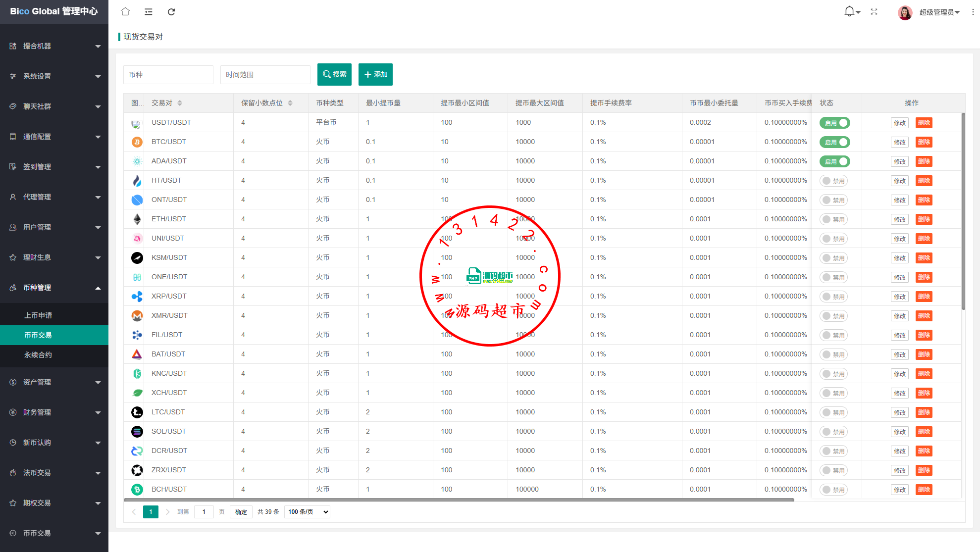Click the SOL/USDT Solana icon
980x552 pixels.
pos(137,432)
